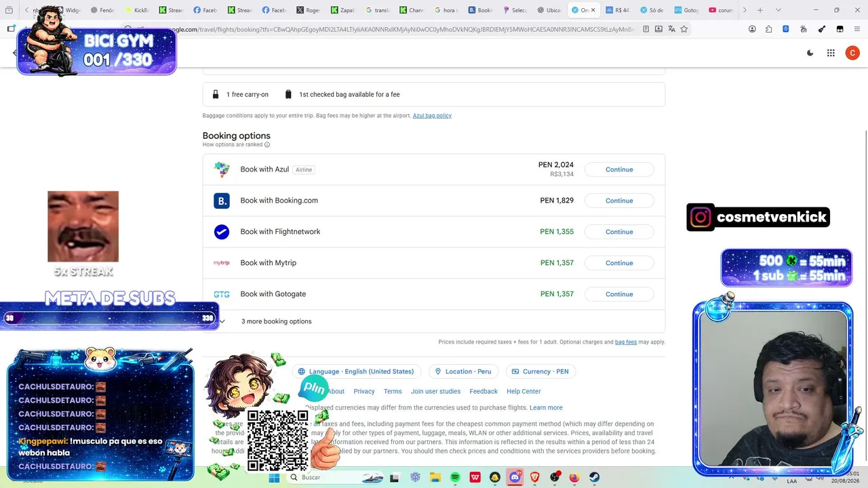Continue booking with Flightnetwork

click(619, 232)
